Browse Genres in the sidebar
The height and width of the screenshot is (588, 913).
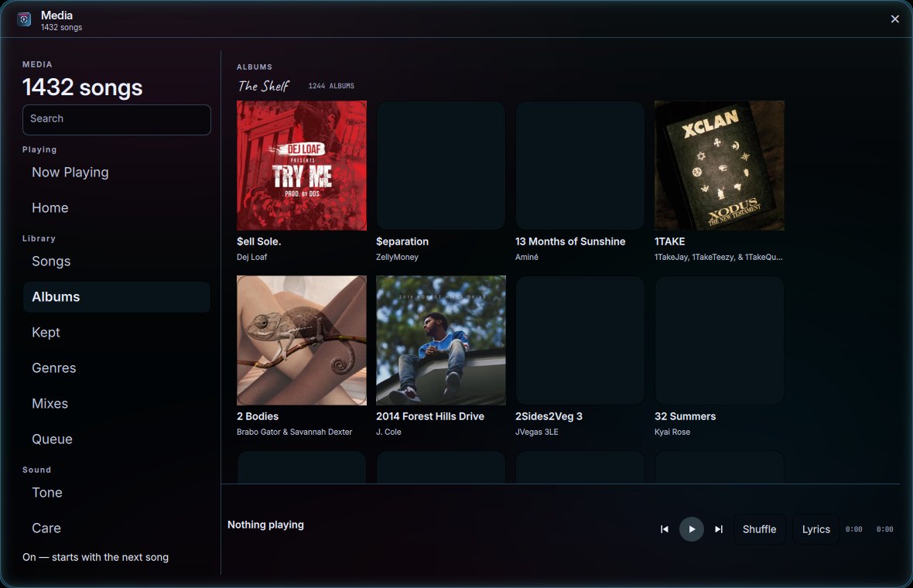coord(117,368)
